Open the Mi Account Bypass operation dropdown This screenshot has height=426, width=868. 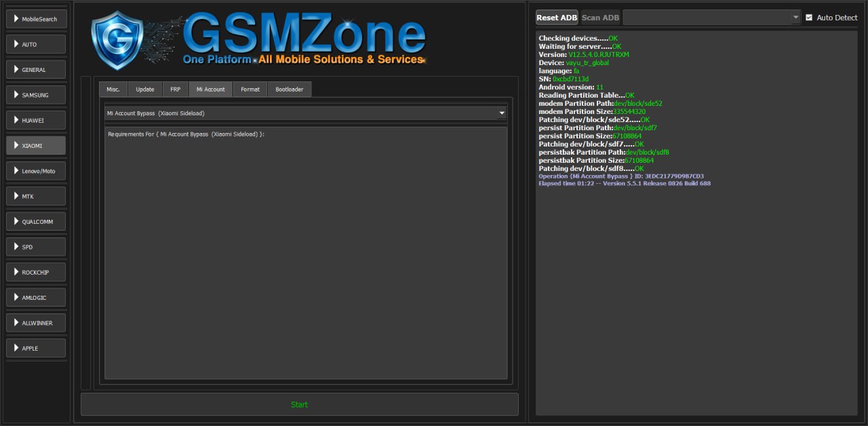(306, 113)
